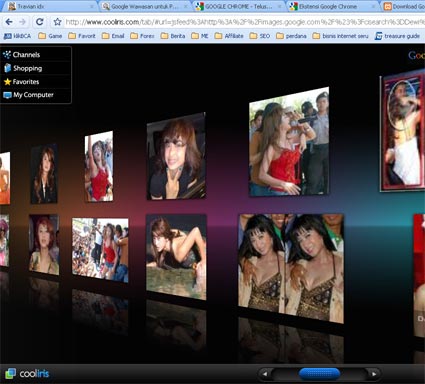Open the bisnis internet seru bookmarks folder
This screenshot has width=425, height=384.
341,36
